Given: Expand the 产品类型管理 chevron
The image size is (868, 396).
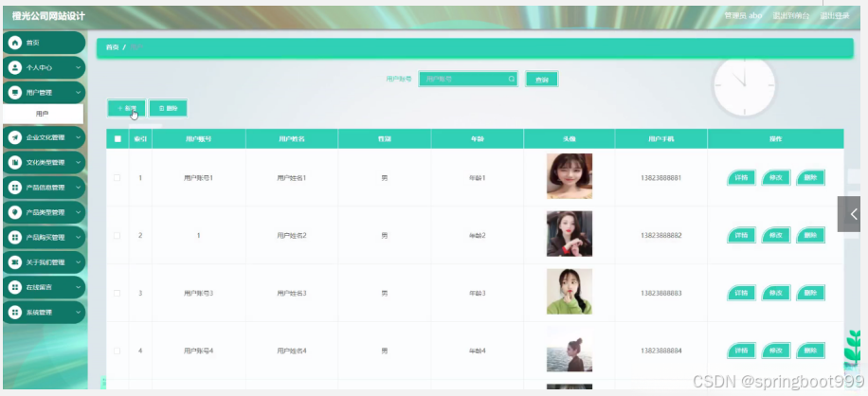Looking at the screenshot, I should pos(78,212).
